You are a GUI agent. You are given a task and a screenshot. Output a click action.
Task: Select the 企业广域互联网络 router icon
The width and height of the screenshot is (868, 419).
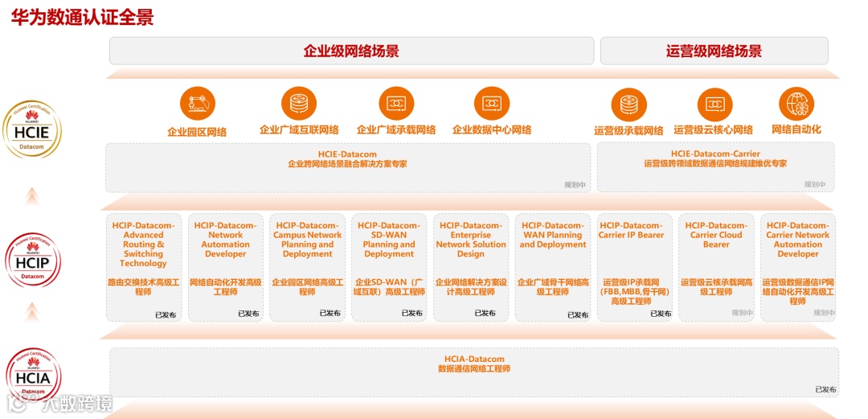(x=299, y=104)
